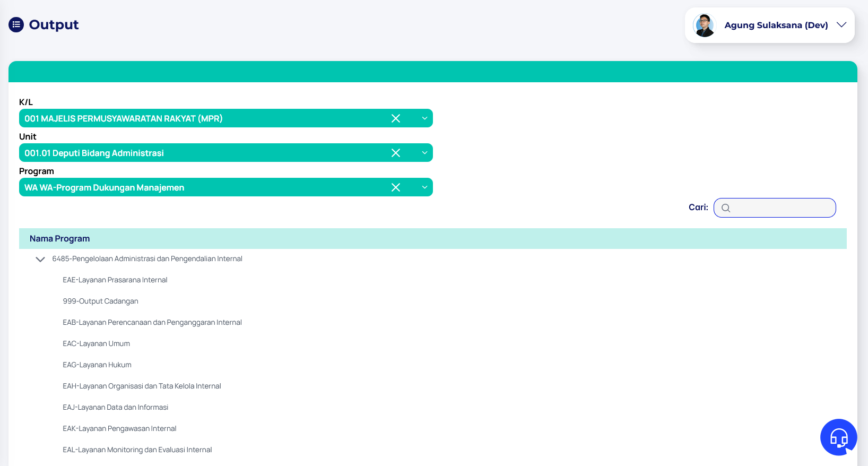Clear the Unit Deputi Bidang Administrasi selection

(x=396, y=153)
